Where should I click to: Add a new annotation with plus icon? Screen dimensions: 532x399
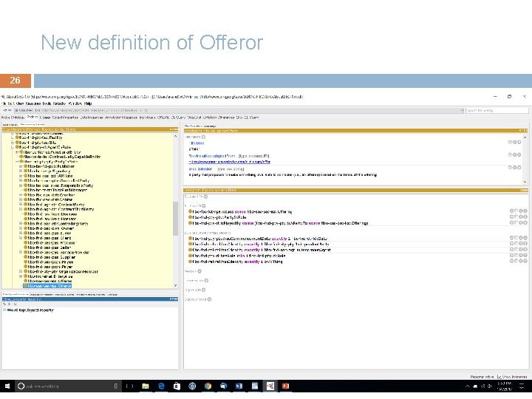[x=204, y=137]
